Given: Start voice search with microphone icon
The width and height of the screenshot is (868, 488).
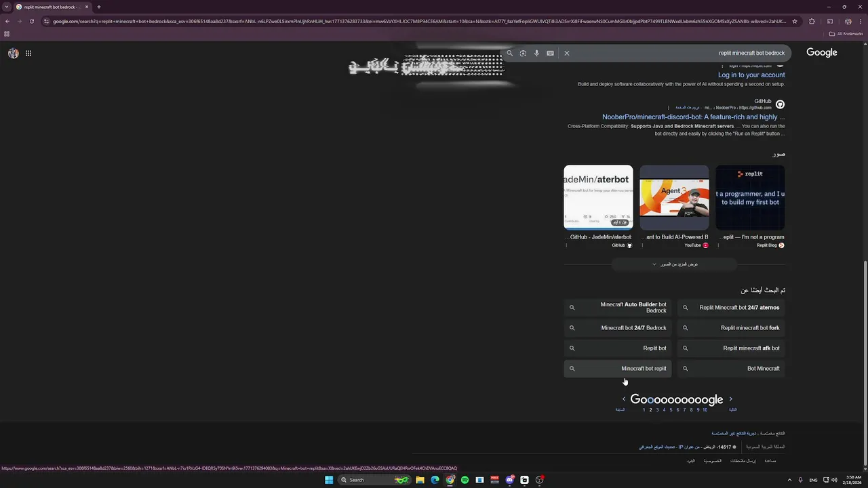Looking at the screenshot, I should click(536, 53).
